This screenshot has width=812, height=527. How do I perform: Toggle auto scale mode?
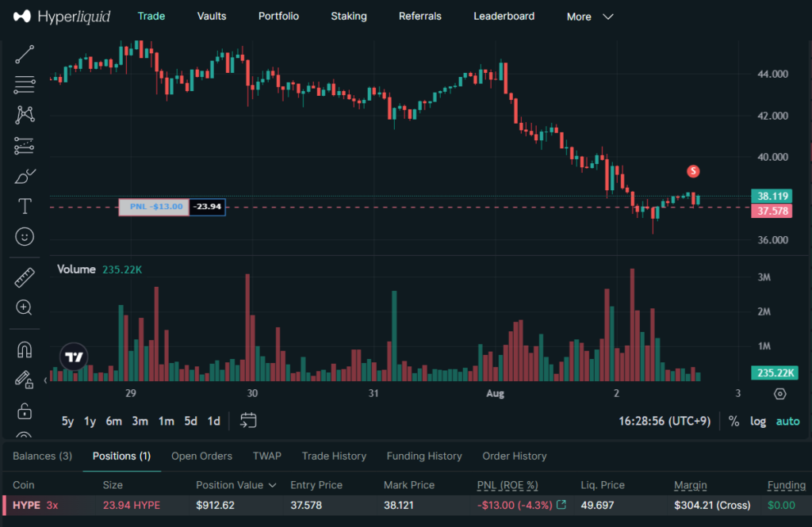point(787,422)
